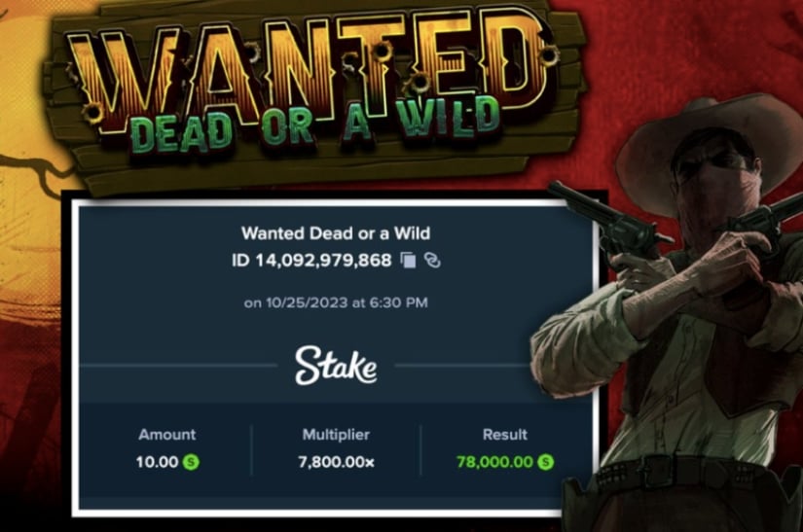Viewport: 803px width, 532px height.
Task: Click the Result label
Action: click(x=505, y=435)
